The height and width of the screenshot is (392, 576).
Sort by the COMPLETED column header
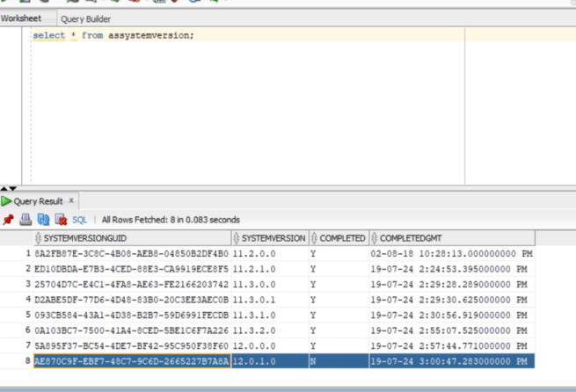(x=339, y=238)
